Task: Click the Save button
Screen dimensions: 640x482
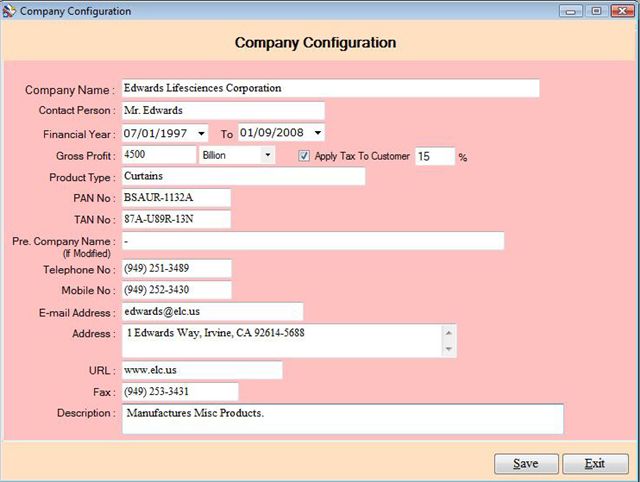Action: click(526, 464)
